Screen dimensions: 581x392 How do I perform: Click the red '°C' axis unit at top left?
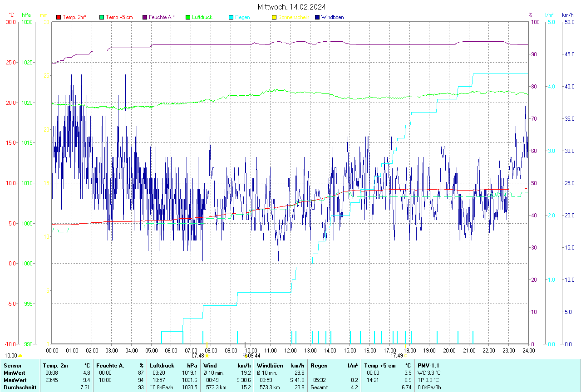coord(11,15)
